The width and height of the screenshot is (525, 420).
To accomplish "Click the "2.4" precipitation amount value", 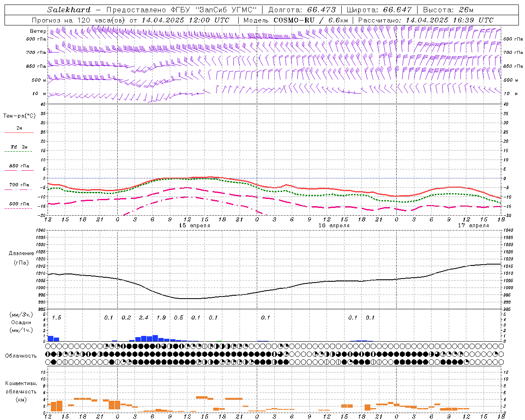I will 144,317.
